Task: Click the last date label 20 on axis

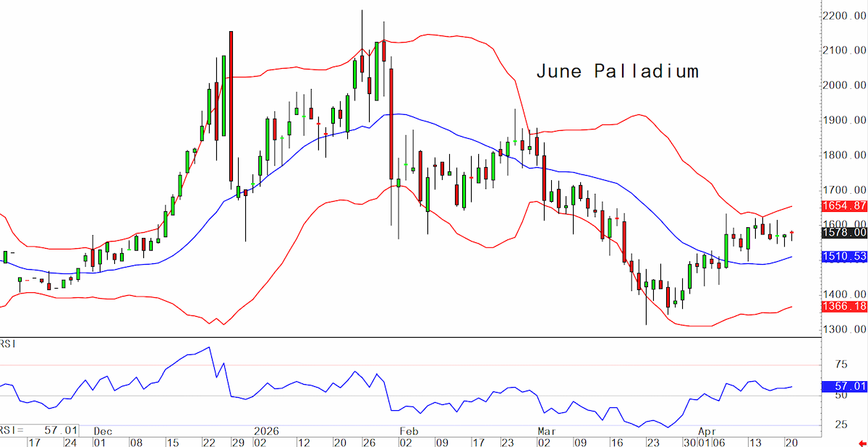Action: pos(791,441)
